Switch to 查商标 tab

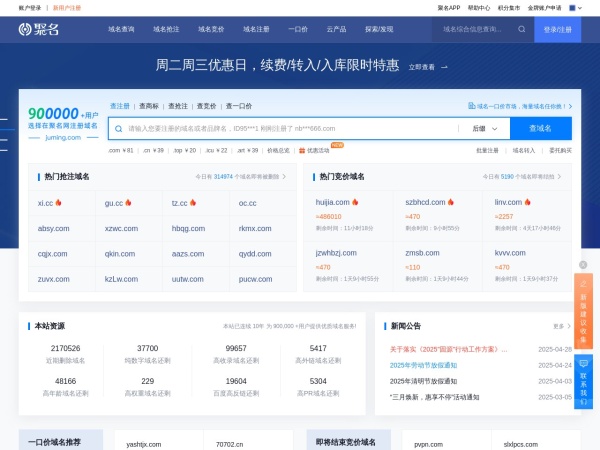click(149, 106)
